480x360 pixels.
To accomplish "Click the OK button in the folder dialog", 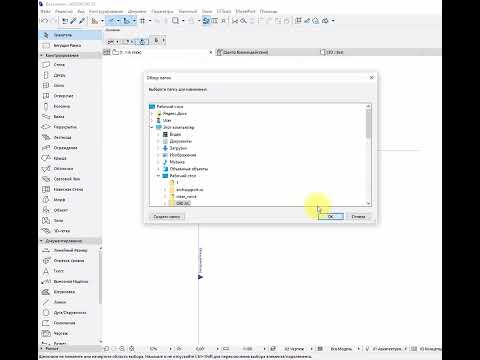I will click(331, 217).
